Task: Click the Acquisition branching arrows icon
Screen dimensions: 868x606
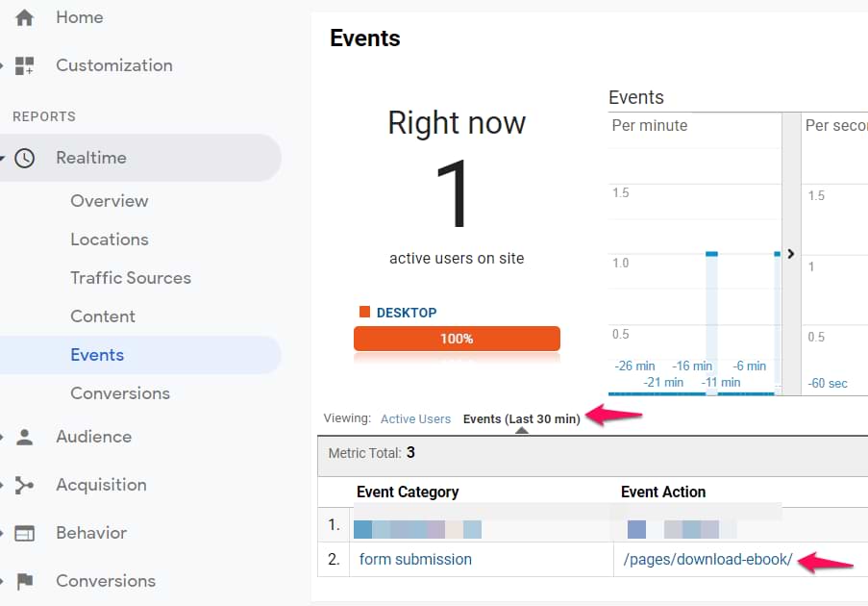Action: [25, 485]
